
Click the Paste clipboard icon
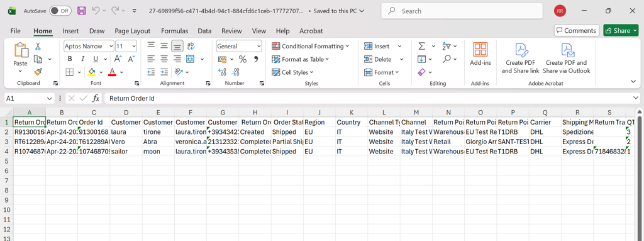(x=20, y=50)
